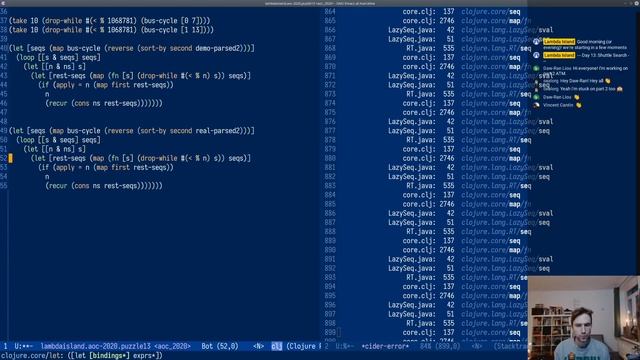The image size is (640, 360).
Task: Click Vincent Cardin's avatar in chat overlay
Action: (x=536, y=105)
